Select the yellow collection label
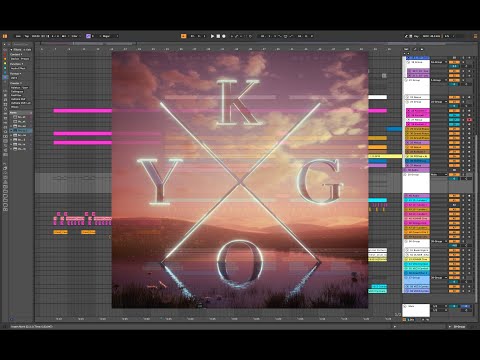This screenshot has height=360, width=480. coord(5,64)
